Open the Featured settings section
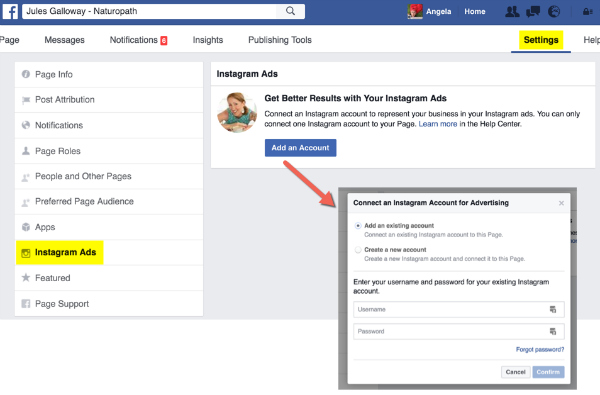This screenshot has height=395, width=600. (x=109, y=278)
